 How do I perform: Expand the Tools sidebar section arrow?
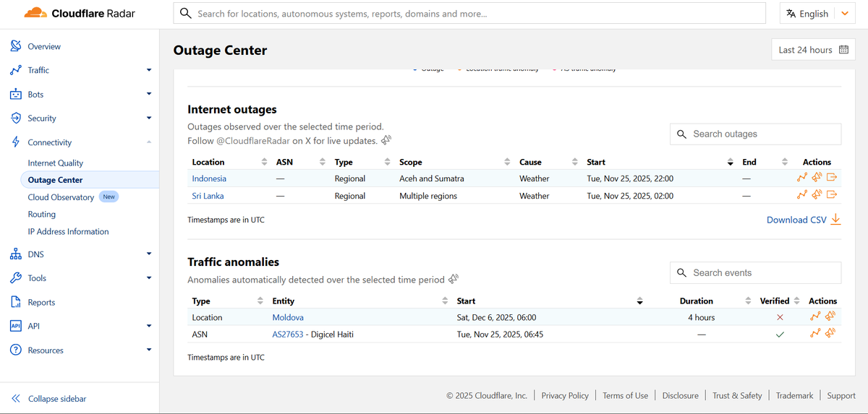coord(149,277)
